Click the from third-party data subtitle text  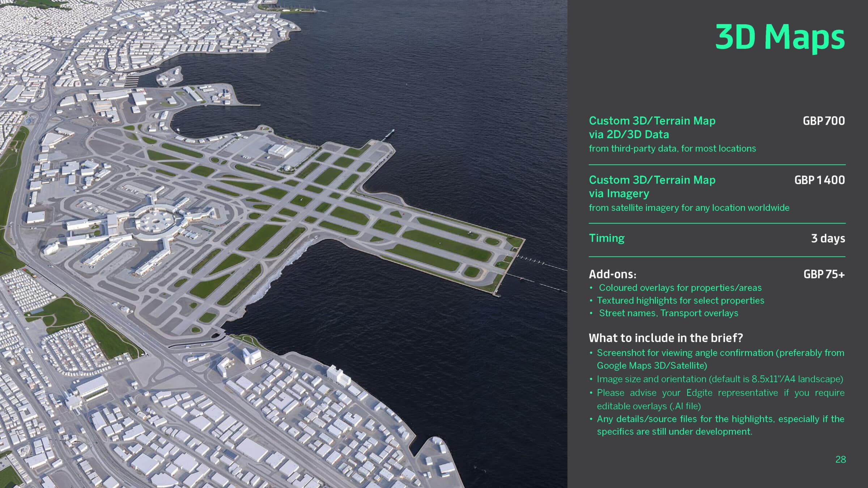tap(672, 149)
